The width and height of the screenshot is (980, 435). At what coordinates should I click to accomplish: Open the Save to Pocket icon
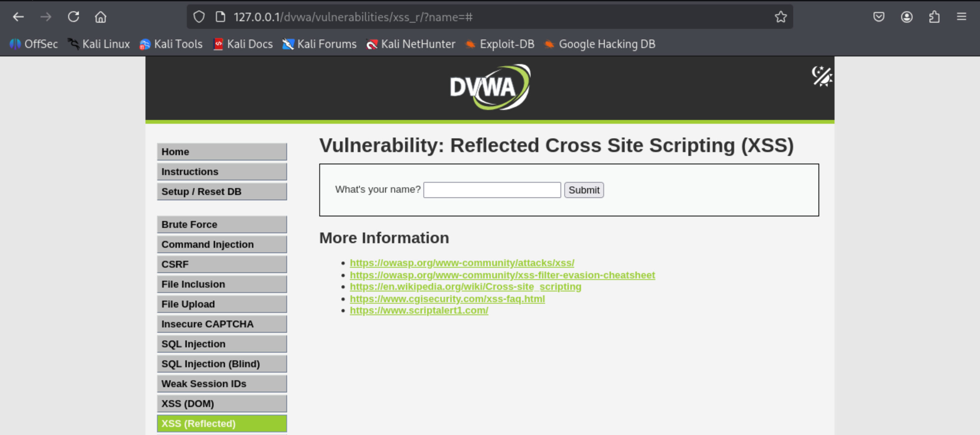[x=878, y=17]
